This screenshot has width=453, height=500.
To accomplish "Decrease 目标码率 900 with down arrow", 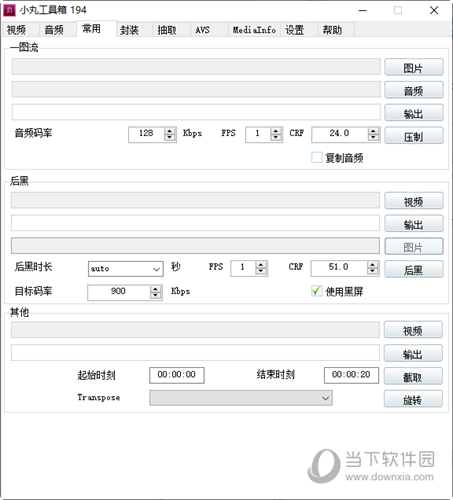I will tap(155, 296).
